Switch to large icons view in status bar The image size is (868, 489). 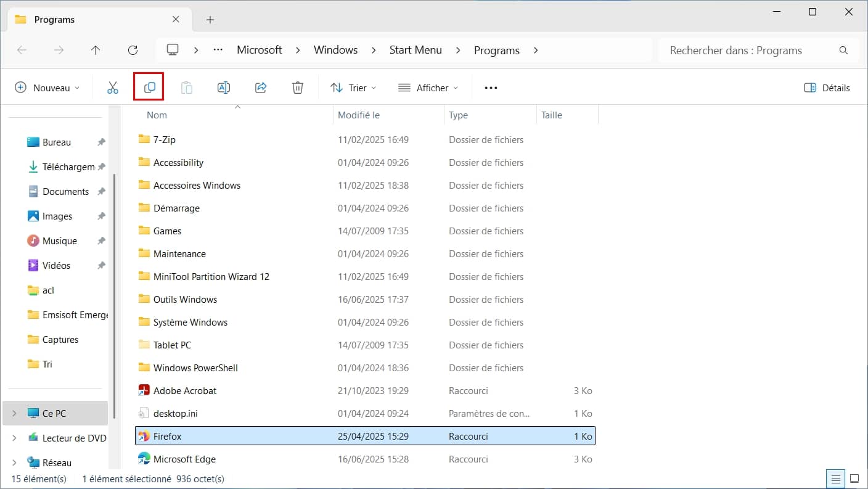click(x=854, y=479)
